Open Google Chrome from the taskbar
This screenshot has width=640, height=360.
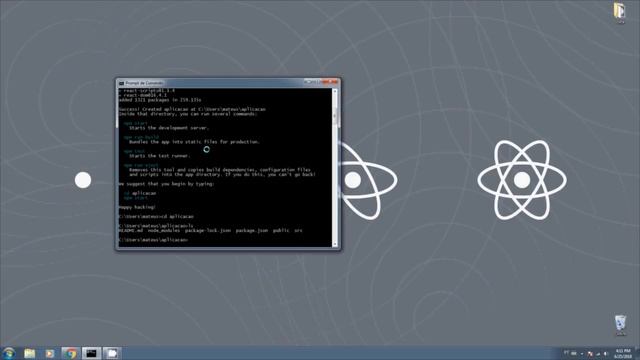[71, 353]
